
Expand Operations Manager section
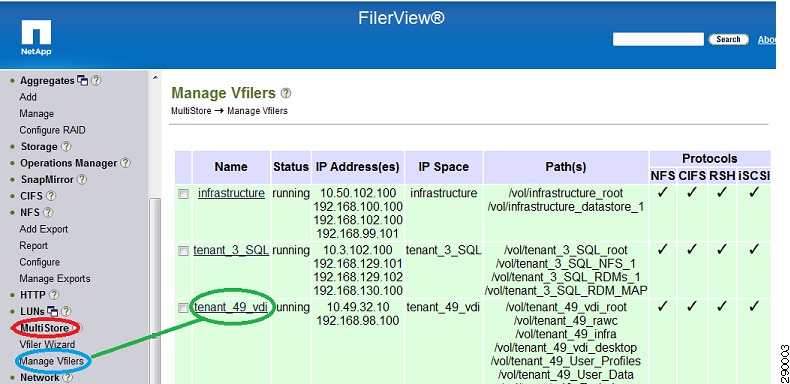(69, 163)
